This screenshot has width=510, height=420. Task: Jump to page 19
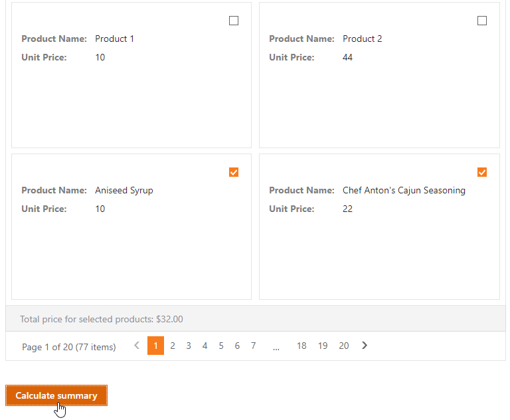point(323,346)
